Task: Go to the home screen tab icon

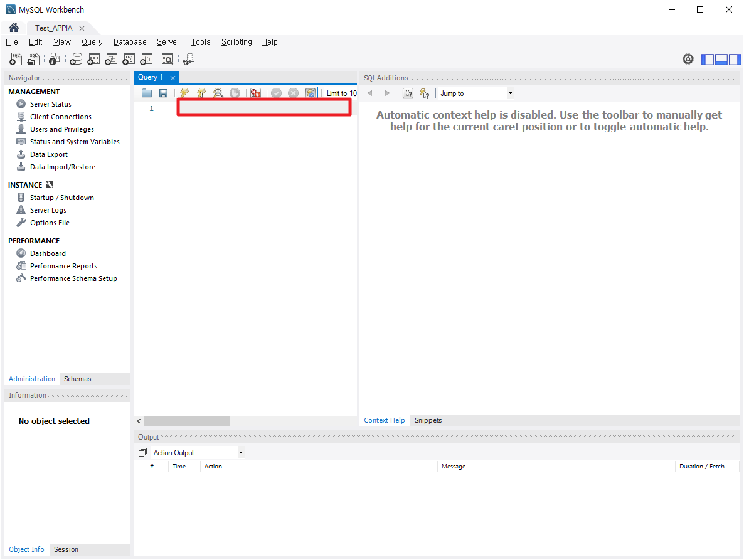Action: (14, 28)
